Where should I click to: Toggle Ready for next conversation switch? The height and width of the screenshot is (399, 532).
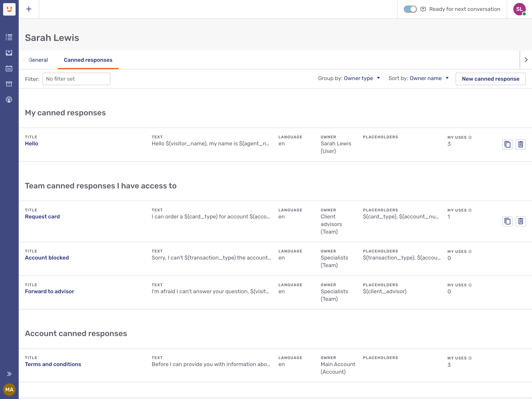click(x=410, y=9)
